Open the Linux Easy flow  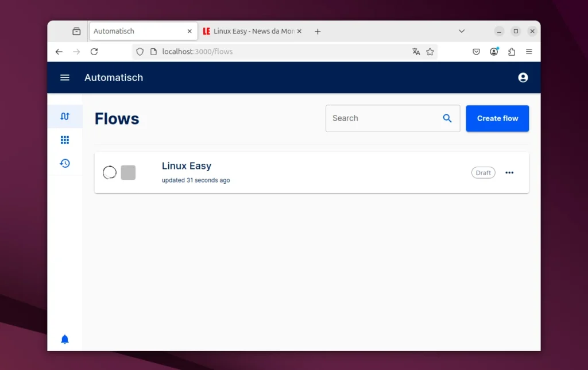(187, 166)
